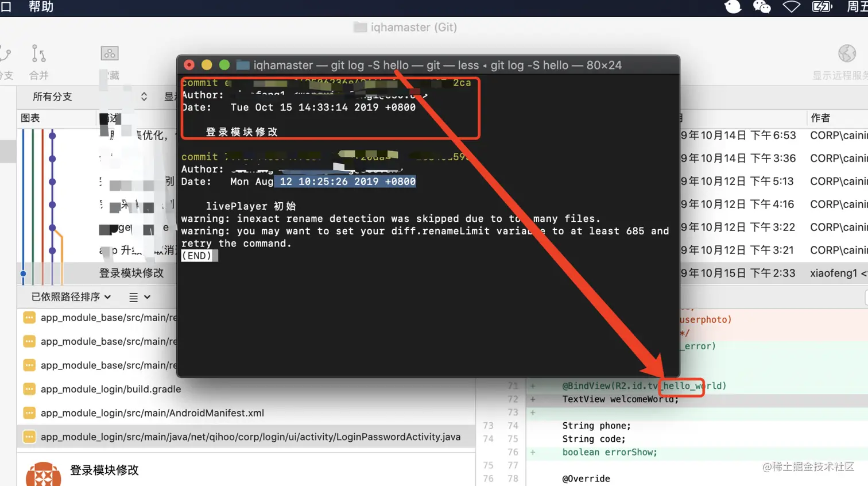Click the 作者 column header

820,118
